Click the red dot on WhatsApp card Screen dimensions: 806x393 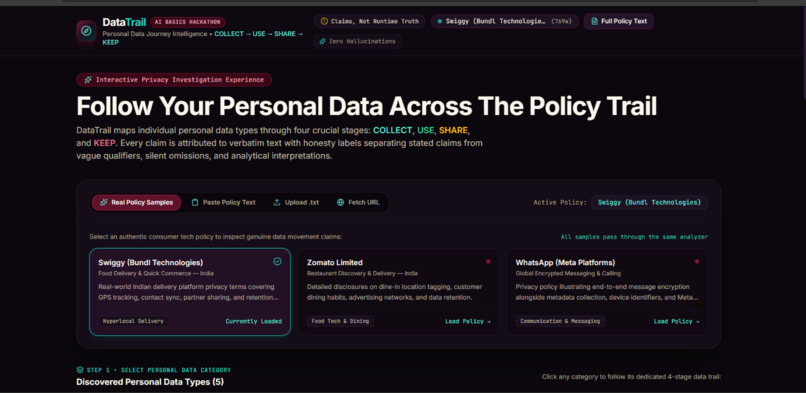[697, 261]
